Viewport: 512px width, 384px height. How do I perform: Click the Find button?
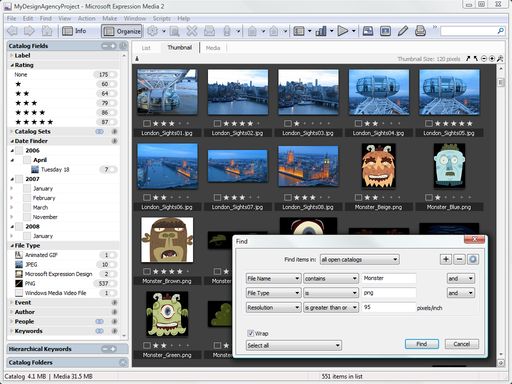(422, 344)
